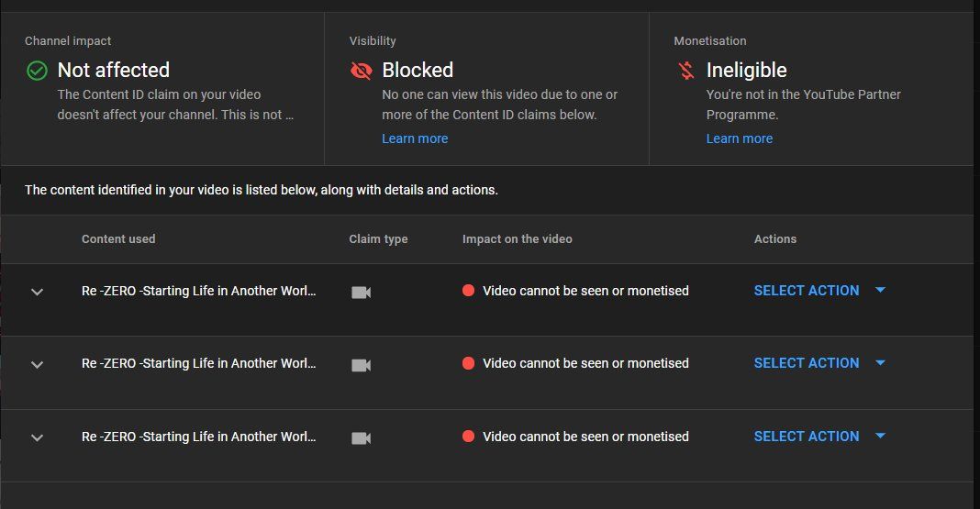The height and width of the screenshot is (509, 980).
Task: Expand the second Re -ZERO claim details chevron
Action: click(x=38, y=364)
